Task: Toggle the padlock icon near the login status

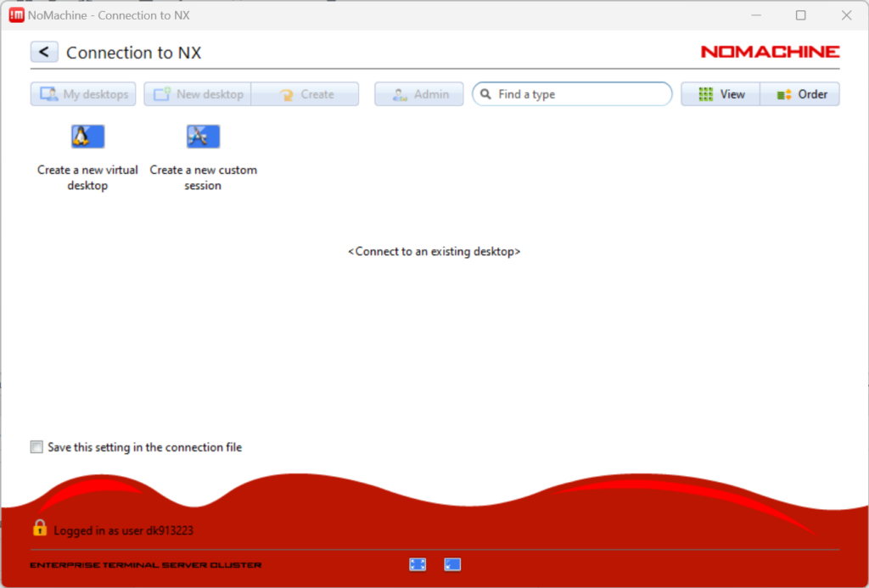Action: tap(39, 527)
